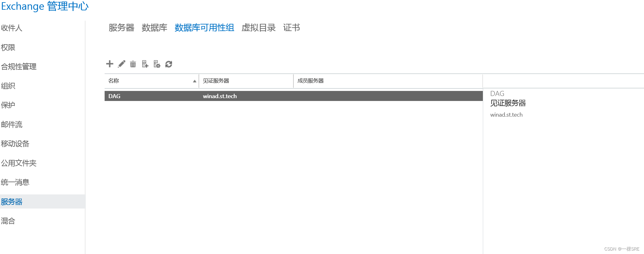Go to the 保护 section
This screenshot has width=644, height=254.
pos(8,105)
